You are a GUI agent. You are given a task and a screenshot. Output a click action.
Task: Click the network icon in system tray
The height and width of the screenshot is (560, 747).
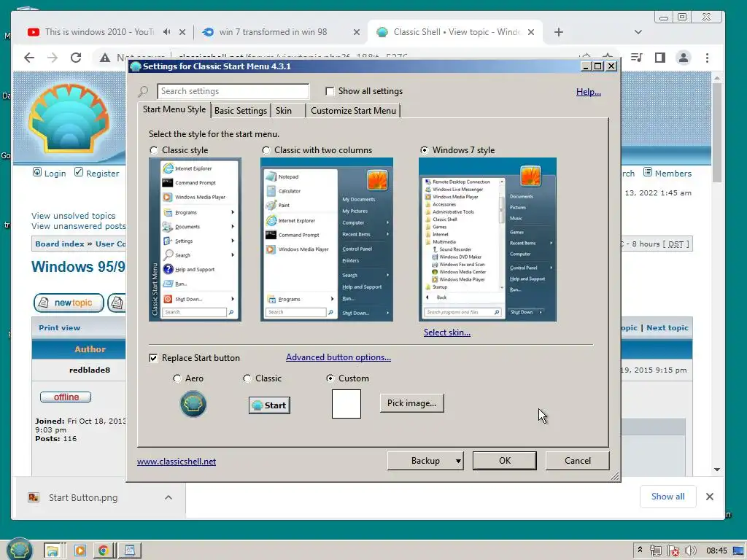pos(656,551)
